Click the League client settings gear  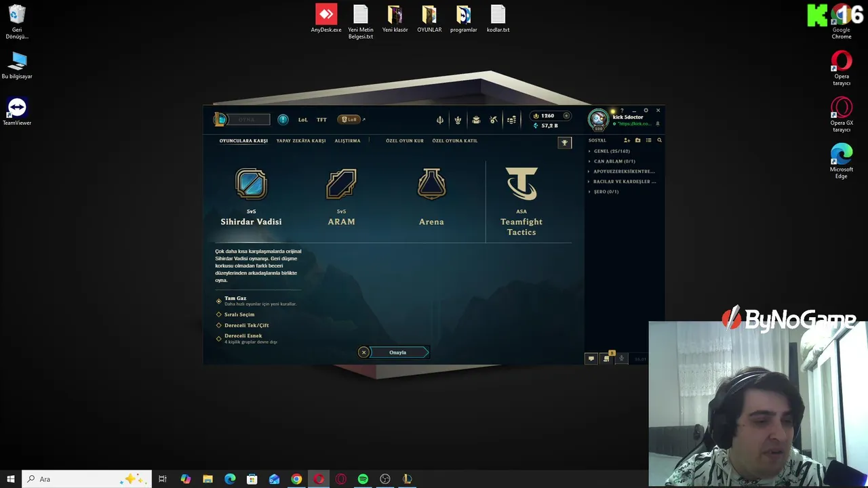coord(646,110)
